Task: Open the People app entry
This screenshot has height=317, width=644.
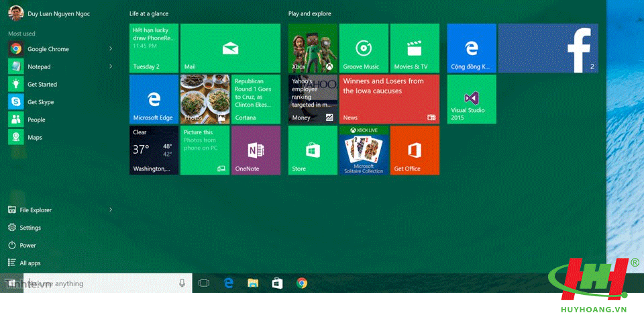Action: [x=60, y=120]
